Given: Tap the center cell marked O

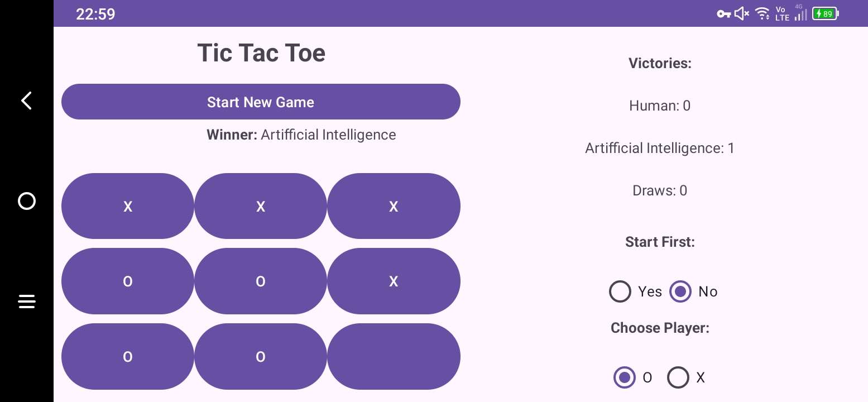Looking at the screenshot, I should pos(261,281).
